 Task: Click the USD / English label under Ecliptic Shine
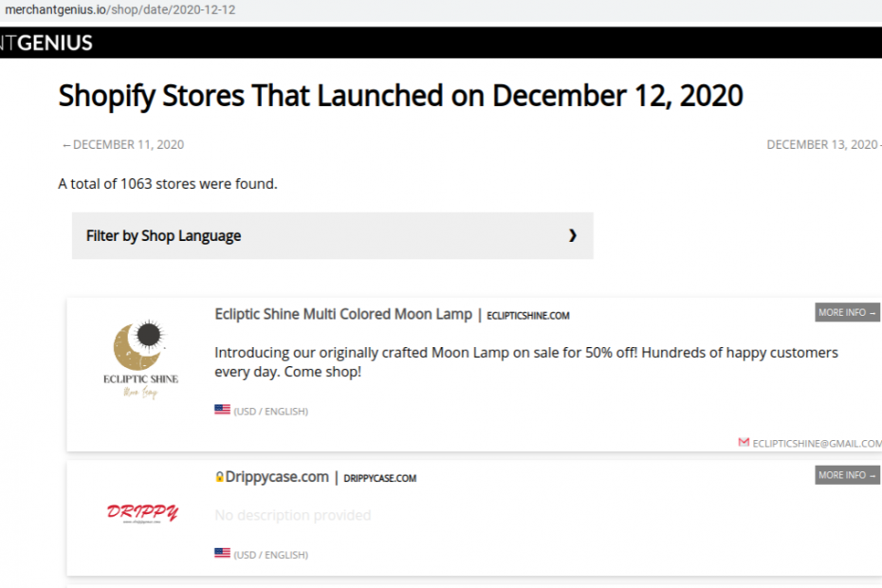pos(270,412)
